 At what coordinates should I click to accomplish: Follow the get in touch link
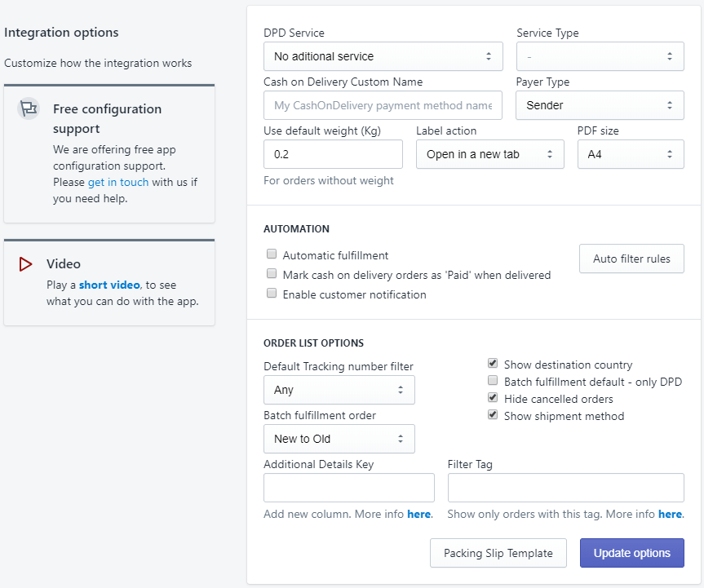point(118,182)
